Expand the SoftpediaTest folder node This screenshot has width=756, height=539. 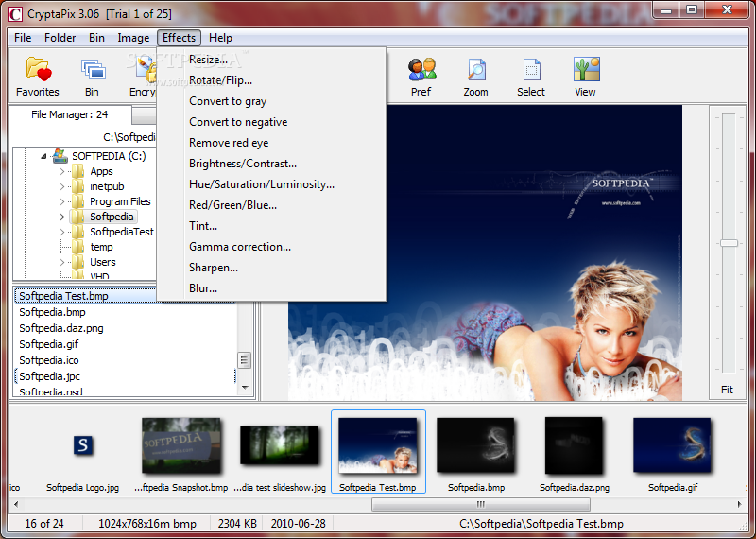pyautogui.click(x=61, y=232)
